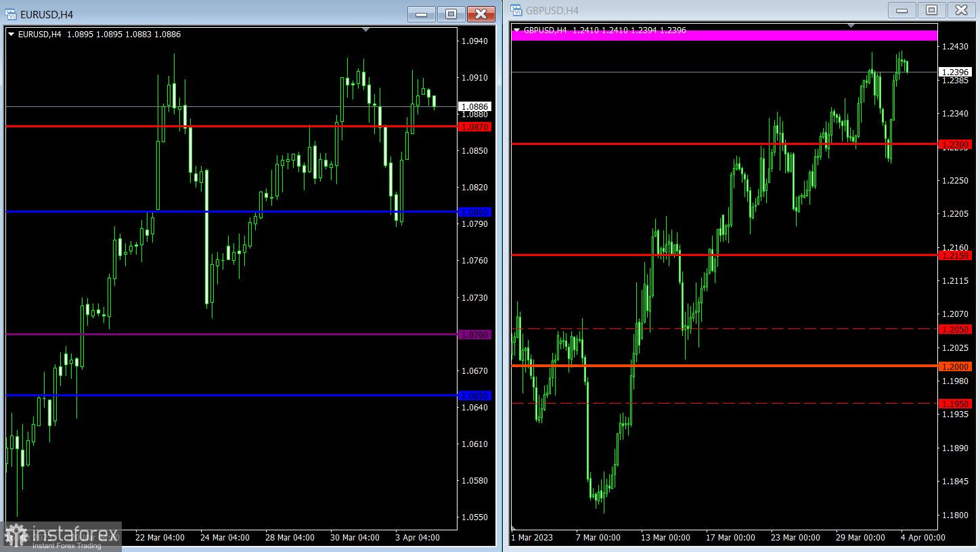Select the dashed 1.1950 level line on GBPUSD
980x552 pixels.
724,403
